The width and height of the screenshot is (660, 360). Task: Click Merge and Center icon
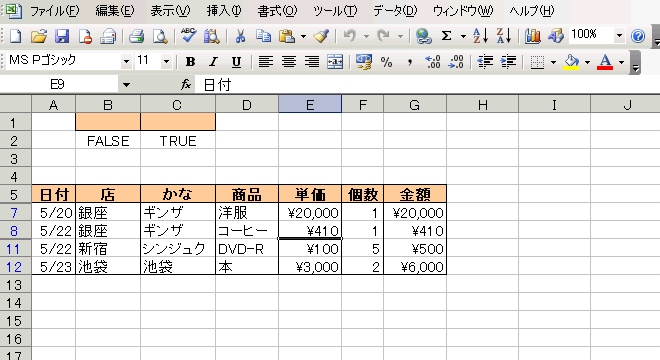coord(335,62)
